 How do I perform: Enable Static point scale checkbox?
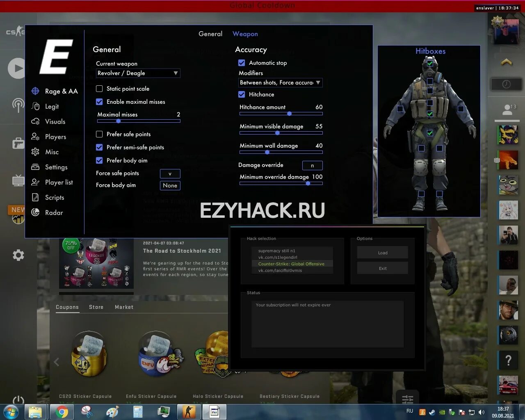[x=99, y=89]
